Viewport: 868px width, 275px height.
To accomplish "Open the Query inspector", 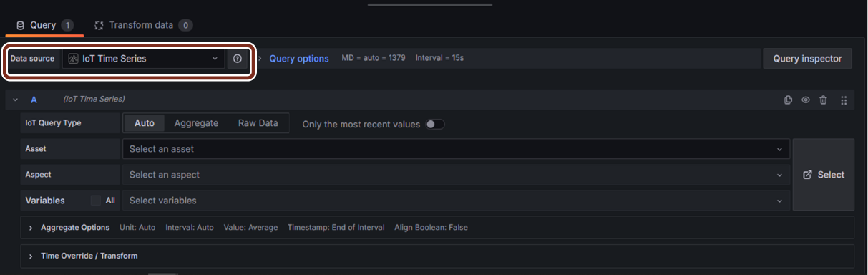I will [807, 59].
